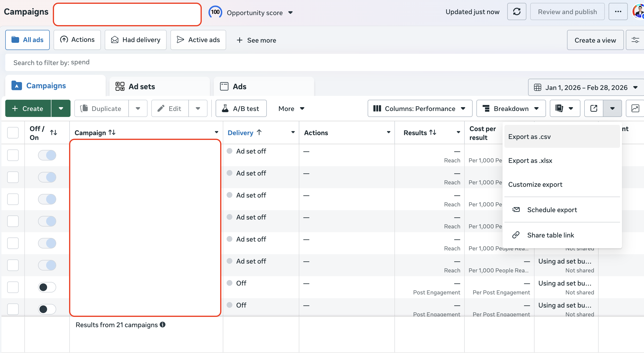Image resolution: width=644 pixels, height=353 pixels.
Task: Expand the Columns Performance dropdown
Action: tap(420, 108)
